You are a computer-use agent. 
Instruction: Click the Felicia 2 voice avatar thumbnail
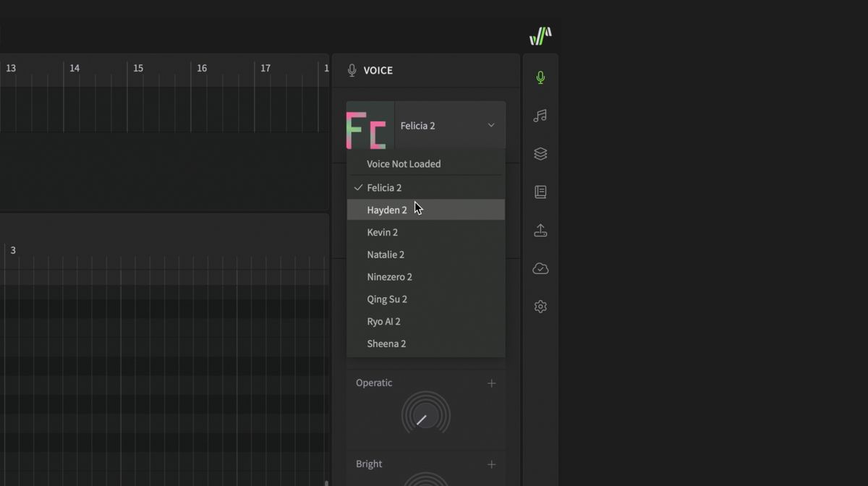pyautogui.click(x=370, y=125)
